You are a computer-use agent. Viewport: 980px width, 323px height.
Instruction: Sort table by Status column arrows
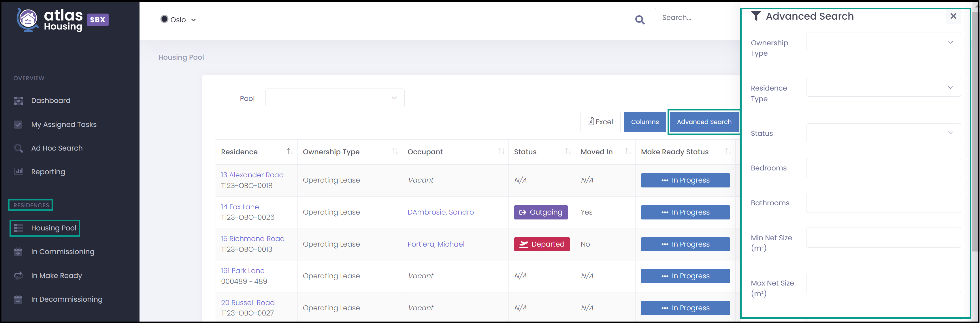click(568, 151)
